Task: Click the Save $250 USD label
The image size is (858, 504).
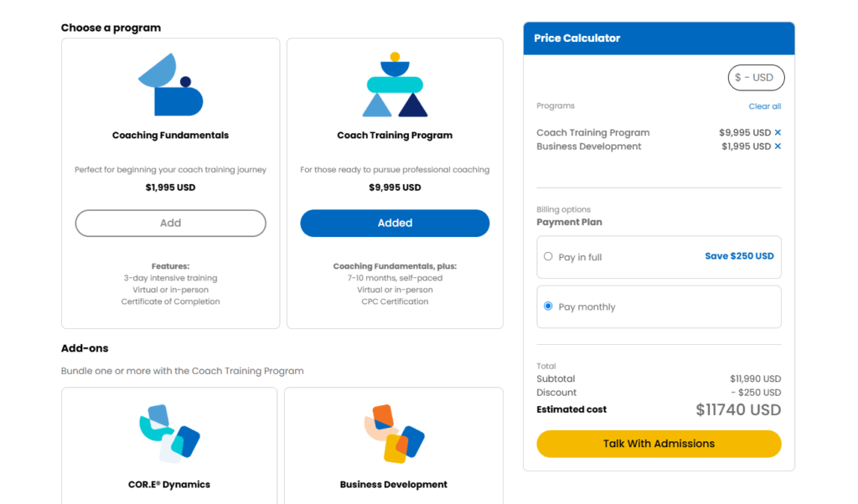Action: click(739, 256)
